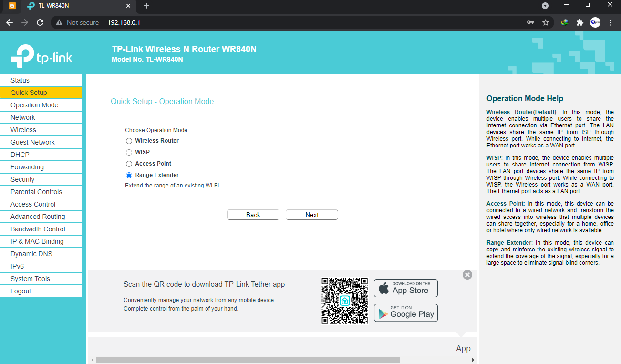Open Chrome three-dot menu

[611, 22]
